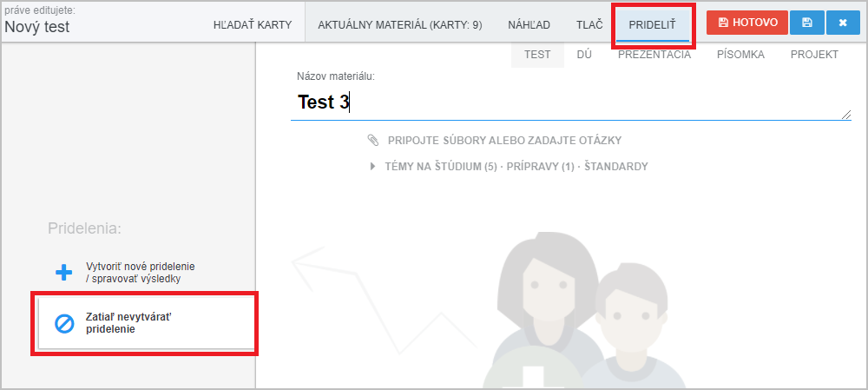Click the floppy icon inside the HOTOVO button
Screen dimensions: 868x390
723,23
